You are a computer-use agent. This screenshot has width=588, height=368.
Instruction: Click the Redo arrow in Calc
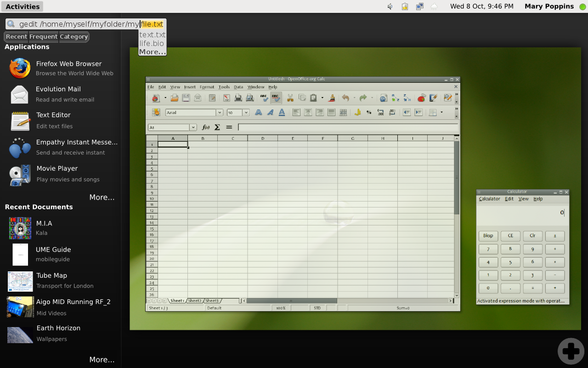(x=363, y=98)
